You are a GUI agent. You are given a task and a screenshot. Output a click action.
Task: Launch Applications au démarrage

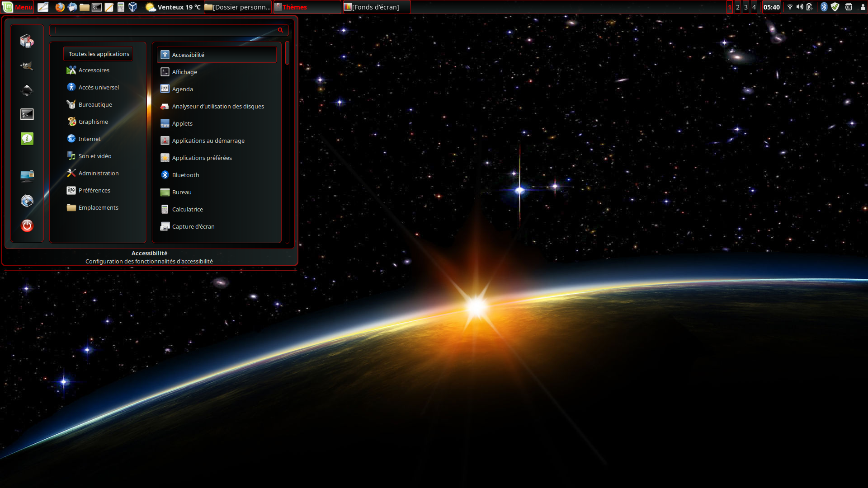click(x=217, y=141)
